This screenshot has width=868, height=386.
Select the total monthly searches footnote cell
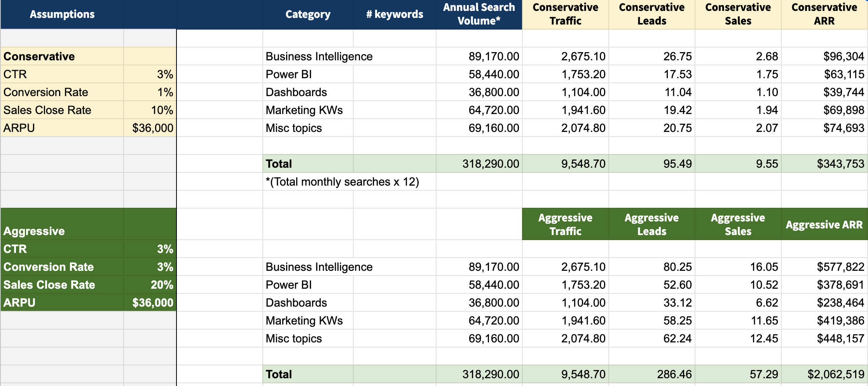point(342,182)
